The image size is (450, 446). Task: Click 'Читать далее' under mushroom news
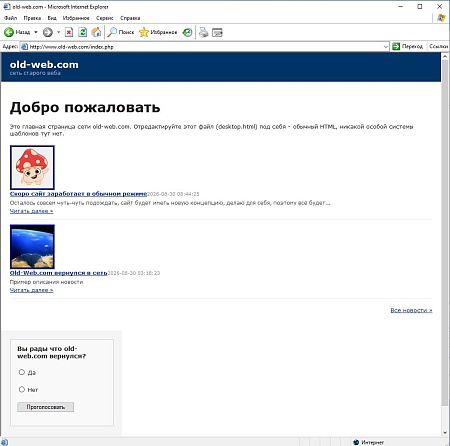(31, 211)
